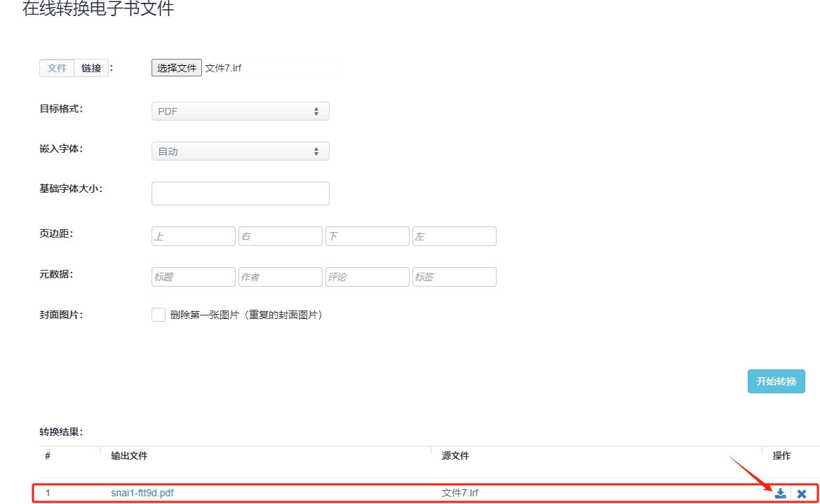Click the 转换结果 heading
Viewport: 820px width, 504px height.
(x=61, y=432)
